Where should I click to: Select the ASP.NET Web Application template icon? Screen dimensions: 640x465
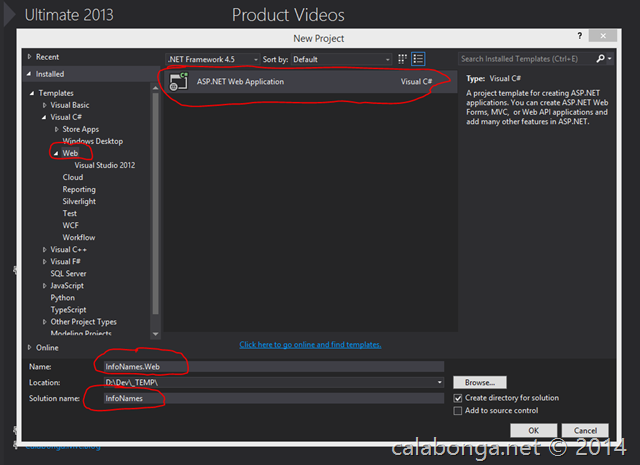click(179, 81)
